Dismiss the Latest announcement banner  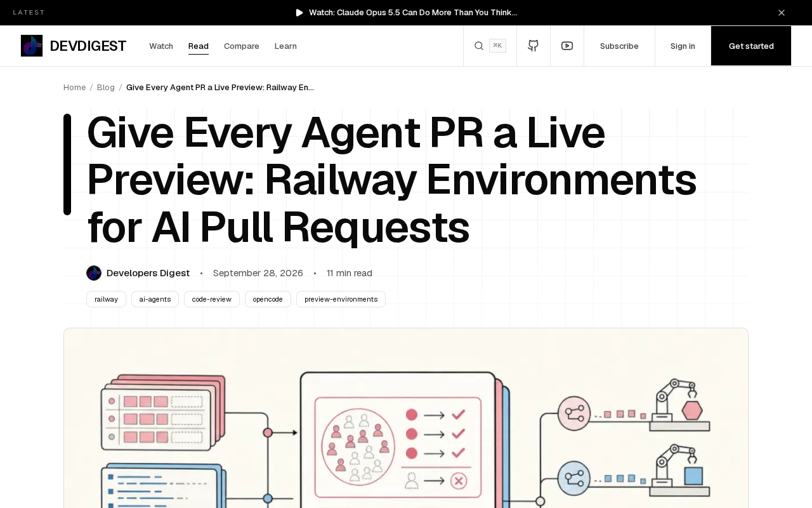click(x=782, y=13)
